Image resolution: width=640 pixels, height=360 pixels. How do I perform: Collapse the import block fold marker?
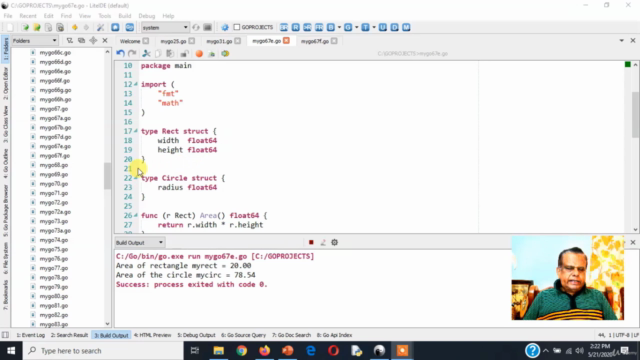[x=136, y=84]
